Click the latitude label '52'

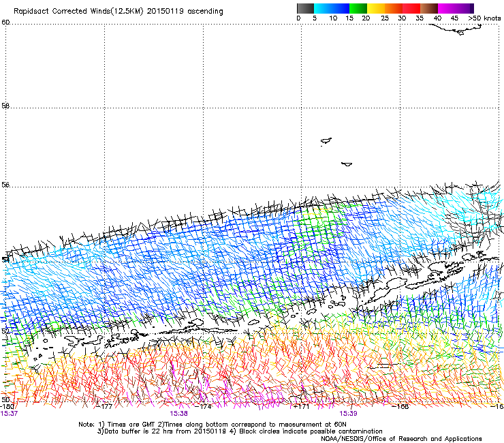point(5,331)
